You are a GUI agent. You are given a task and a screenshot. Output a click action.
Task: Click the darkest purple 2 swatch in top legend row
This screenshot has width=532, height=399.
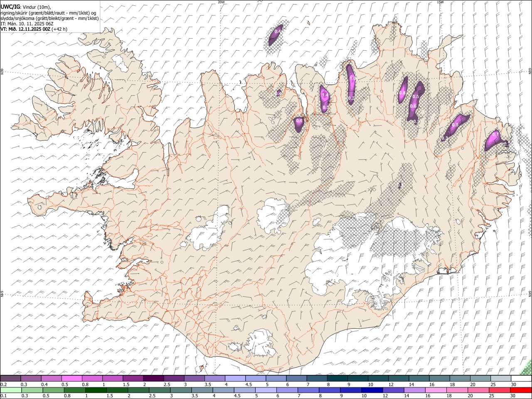pyautogui.click(x=153, y=378)
